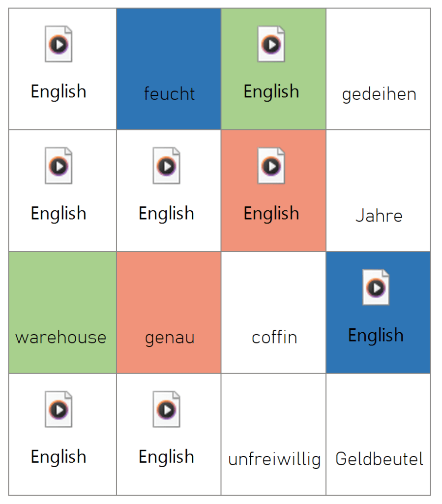Click 'English' label in the blue cell
The height and width of the screenshot is (504, 442).
click(376, 336)
